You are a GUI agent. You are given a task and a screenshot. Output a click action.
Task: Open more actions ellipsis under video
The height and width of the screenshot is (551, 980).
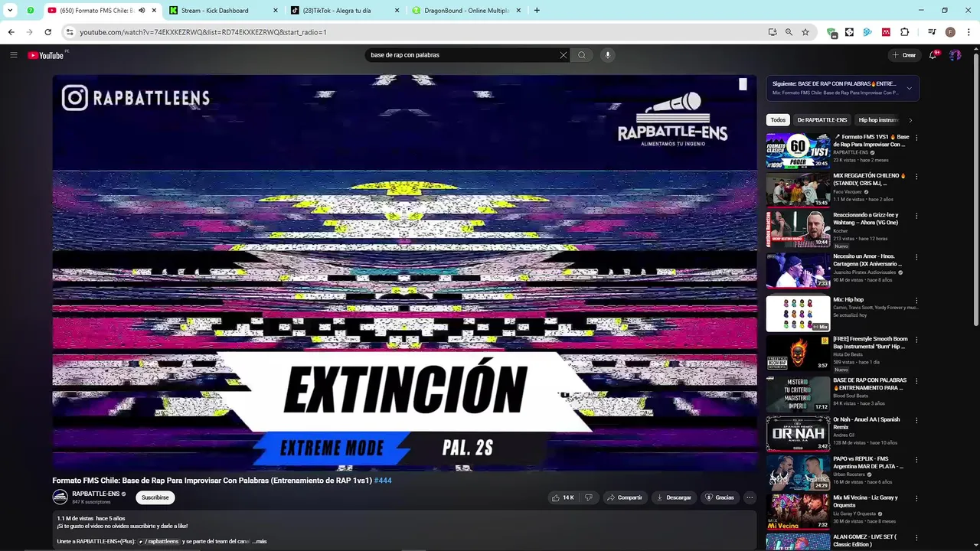(x=750, y=497)
